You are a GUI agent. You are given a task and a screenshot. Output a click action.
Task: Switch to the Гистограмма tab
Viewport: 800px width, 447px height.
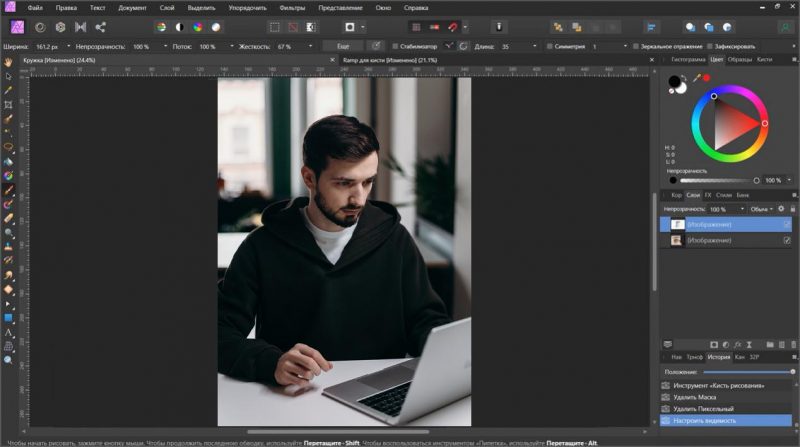click(x=688, y=59)
